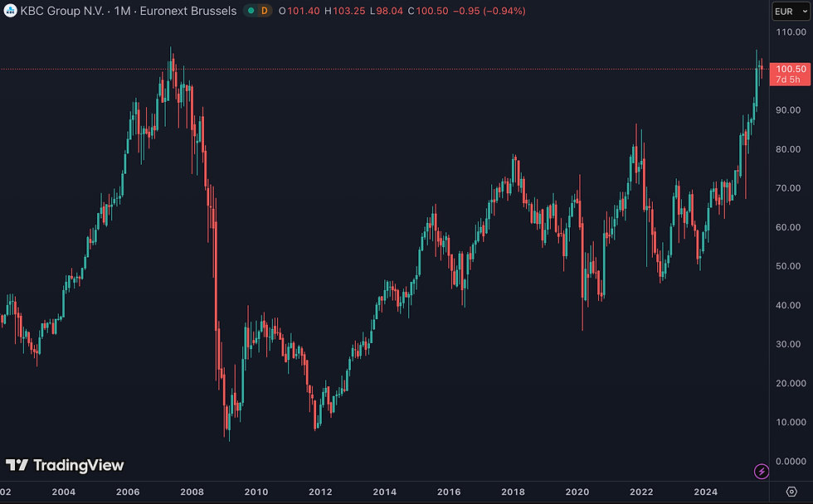Screen dimensions: 813x504
Task: Click the change value −0.95 (−0.94%)
Action: 489,11
